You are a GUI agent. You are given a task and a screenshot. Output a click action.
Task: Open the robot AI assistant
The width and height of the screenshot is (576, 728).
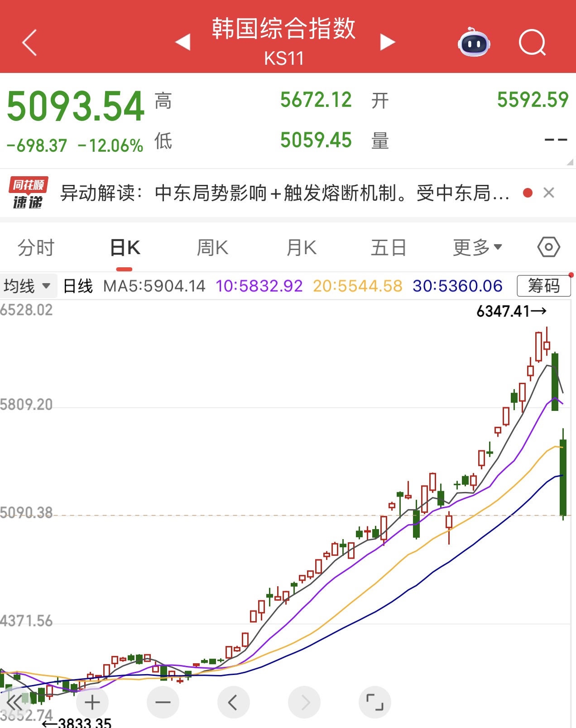click(474, 43)
